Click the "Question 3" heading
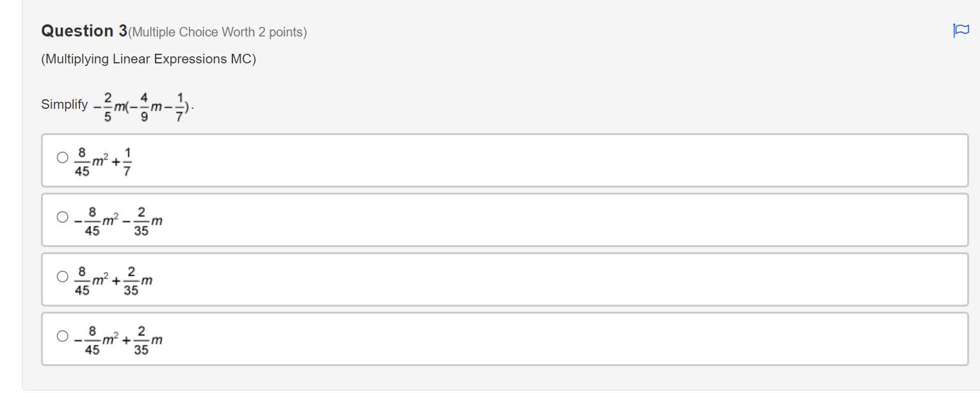Viewport: 980px width, 393px height. (x=84, y=31)
